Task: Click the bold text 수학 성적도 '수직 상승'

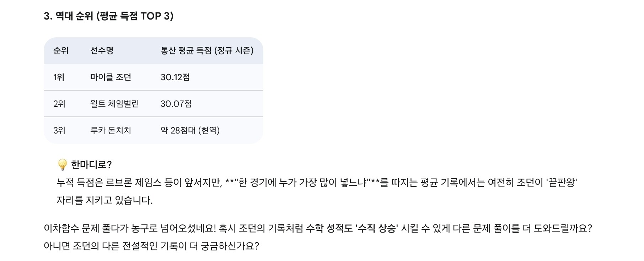Action: pyautogui.click(x=352, y=228)
